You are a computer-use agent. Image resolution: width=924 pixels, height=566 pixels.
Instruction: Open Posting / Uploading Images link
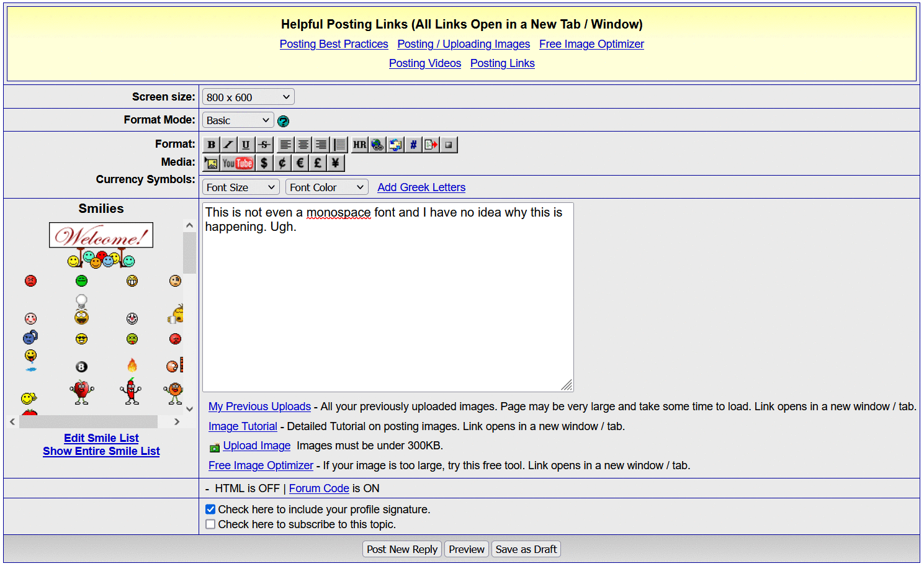point(464,44)
